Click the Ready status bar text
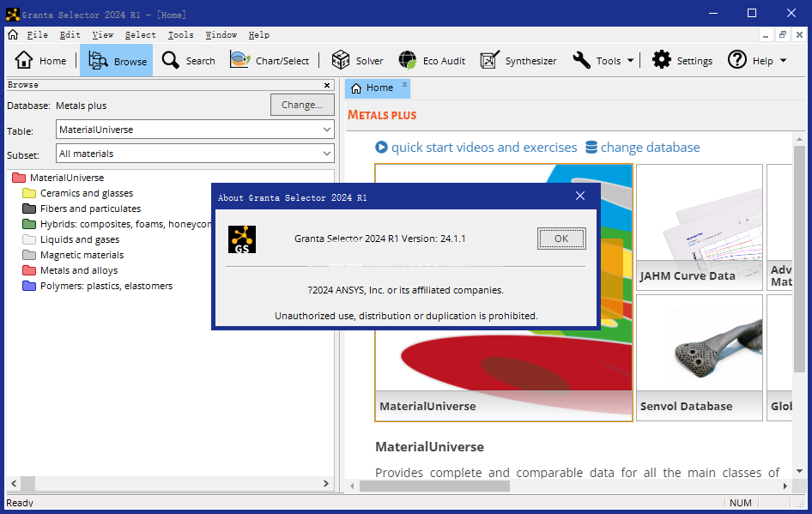 click(20, 503)
